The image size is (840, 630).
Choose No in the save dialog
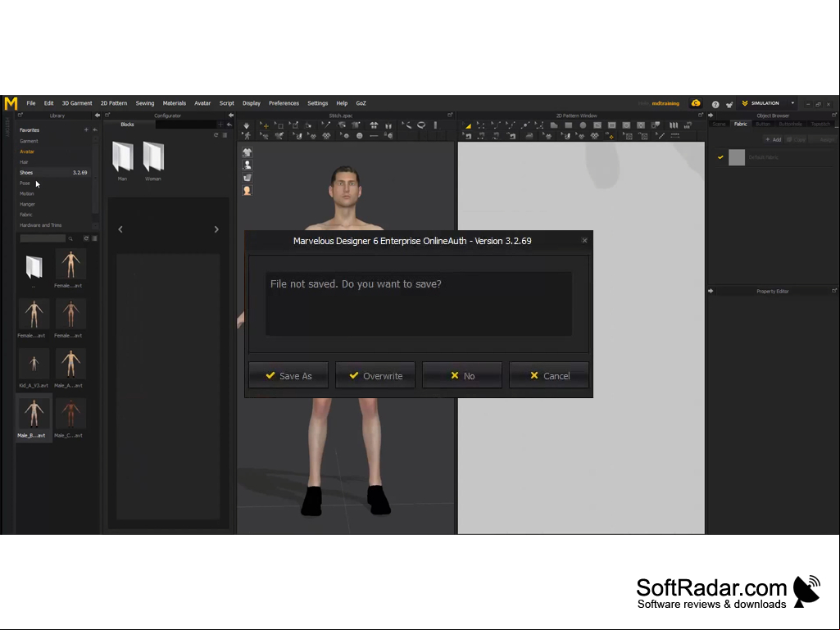point(462,375)
